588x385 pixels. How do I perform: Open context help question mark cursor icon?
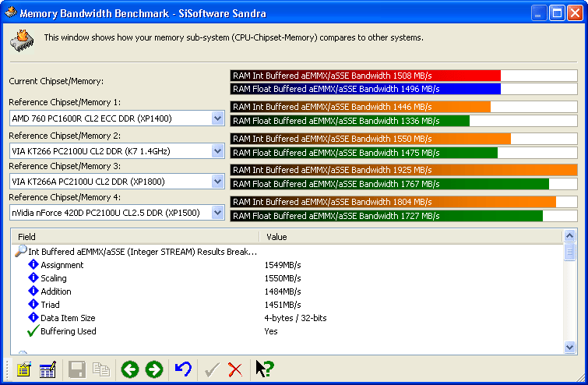pyautogui.click(x=265, y=369)
